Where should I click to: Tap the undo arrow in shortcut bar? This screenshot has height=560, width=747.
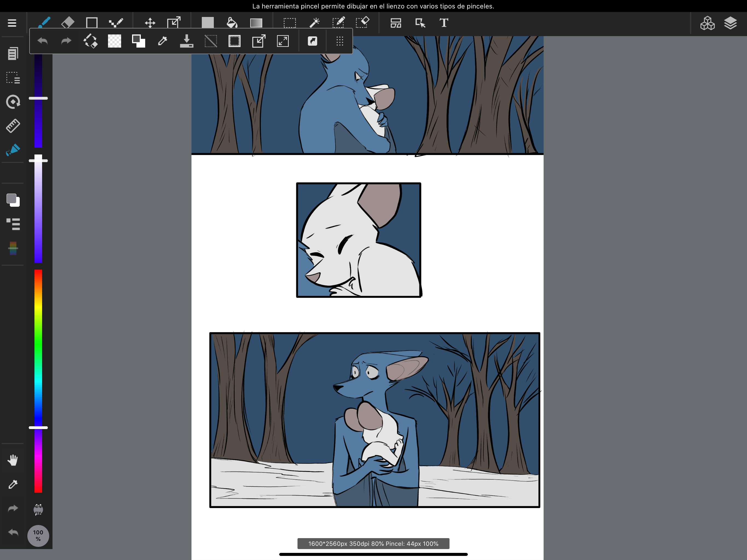click(x=43, y=41)
